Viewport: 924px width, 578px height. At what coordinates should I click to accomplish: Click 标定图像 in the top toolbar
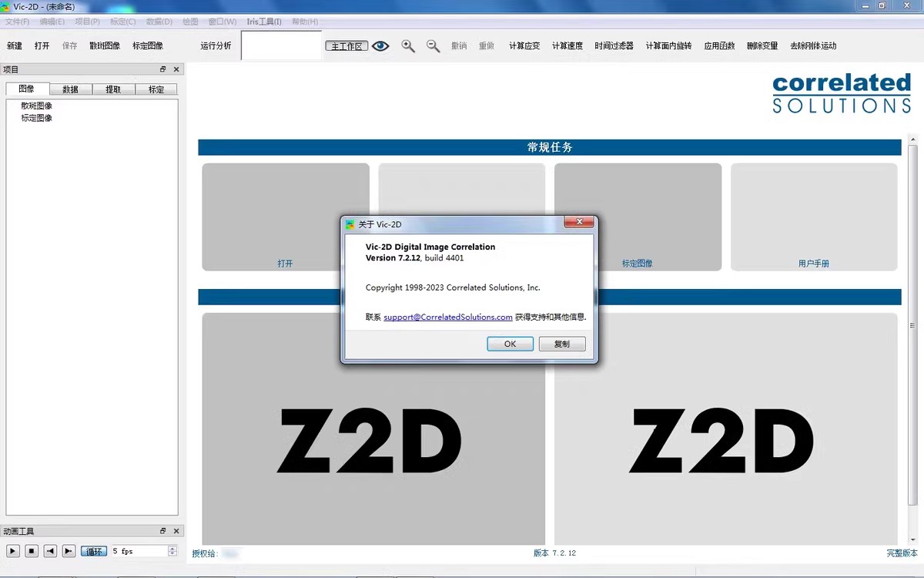click(x=148, y=46)
